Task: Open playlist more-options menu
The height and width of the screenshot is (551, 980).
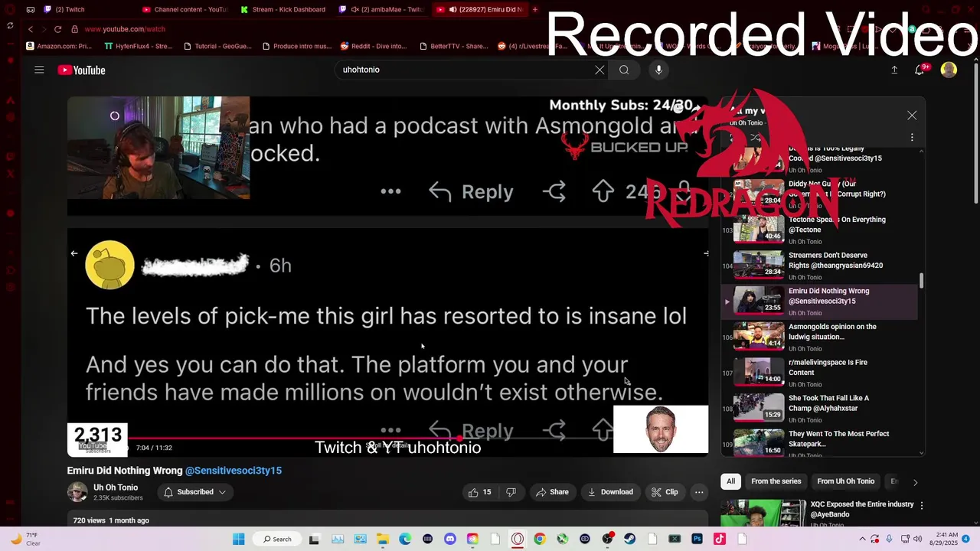Action: click(x=912, y=138)
